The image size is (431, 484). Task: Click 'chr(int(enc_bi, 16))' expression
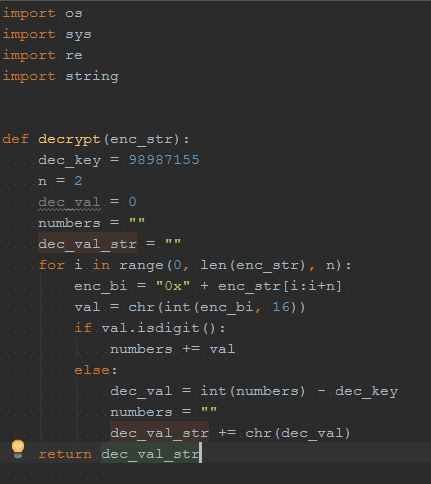pos(217,307)
